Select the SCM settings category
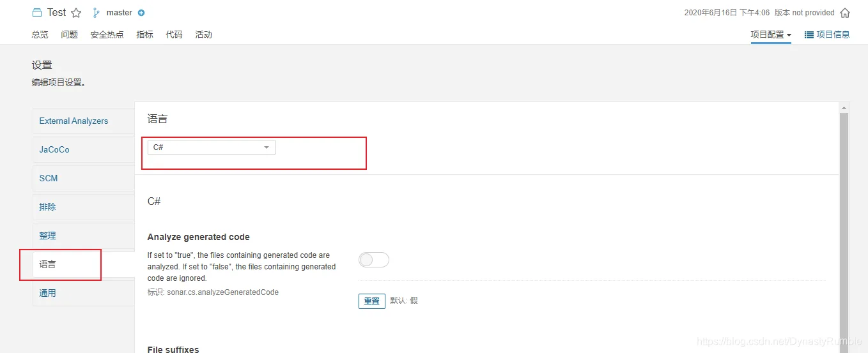 pyautogui.click(x=84, y=178)
